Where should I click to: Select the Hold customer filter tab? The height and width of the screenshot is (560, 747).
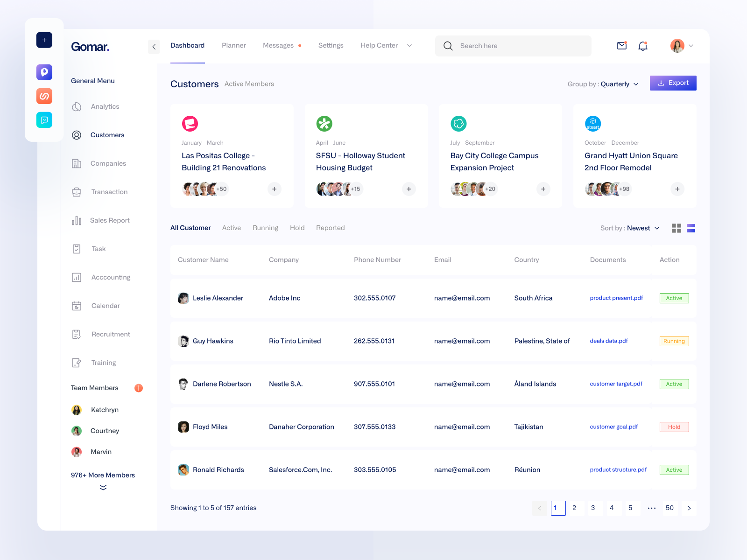(297, 228)
